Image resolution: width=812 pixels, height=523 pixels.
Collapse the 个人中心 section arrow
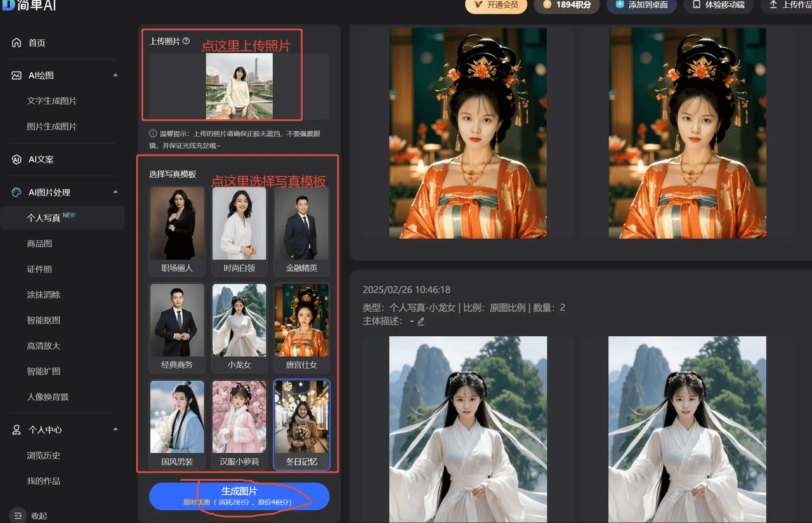(x=115, y=430)
